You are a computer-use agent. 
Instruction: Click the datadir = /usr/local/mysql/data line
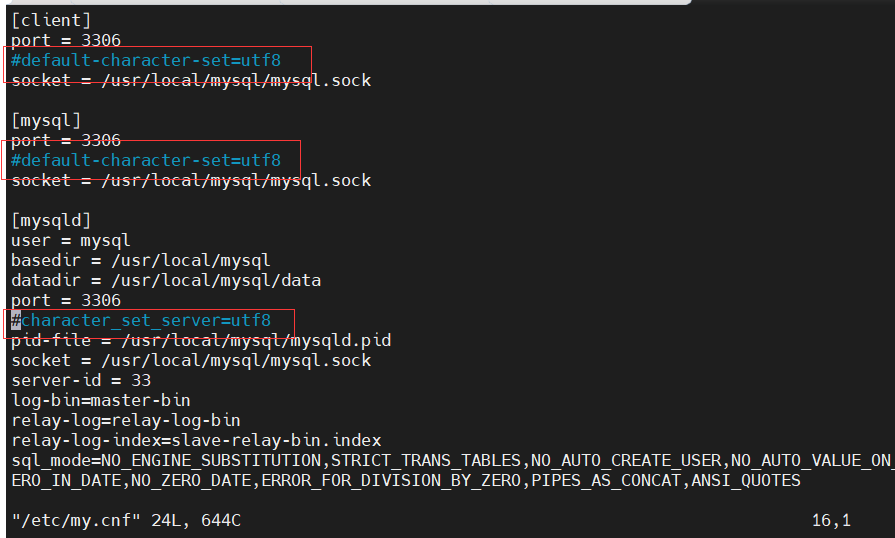[x=166, y=281]
